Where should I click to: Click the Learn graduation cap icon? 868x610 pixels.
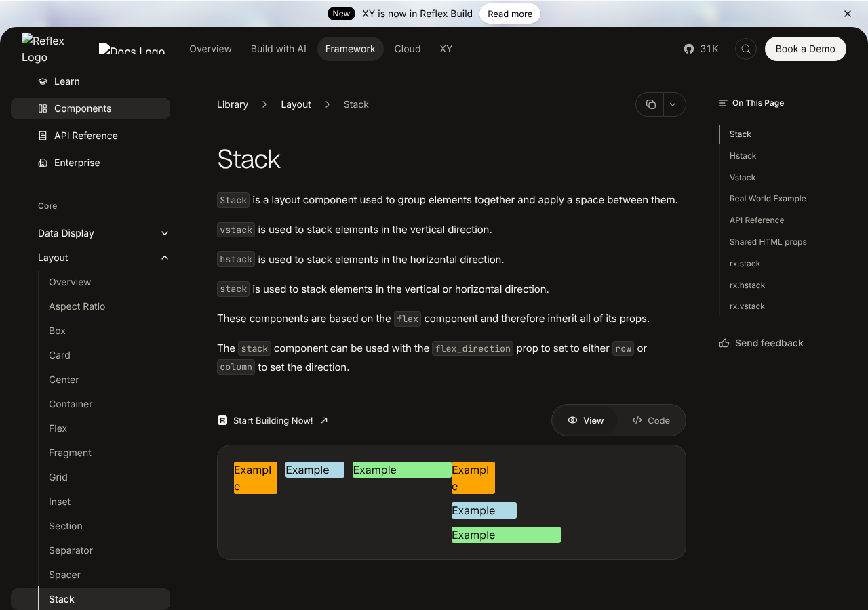[43, 81]
